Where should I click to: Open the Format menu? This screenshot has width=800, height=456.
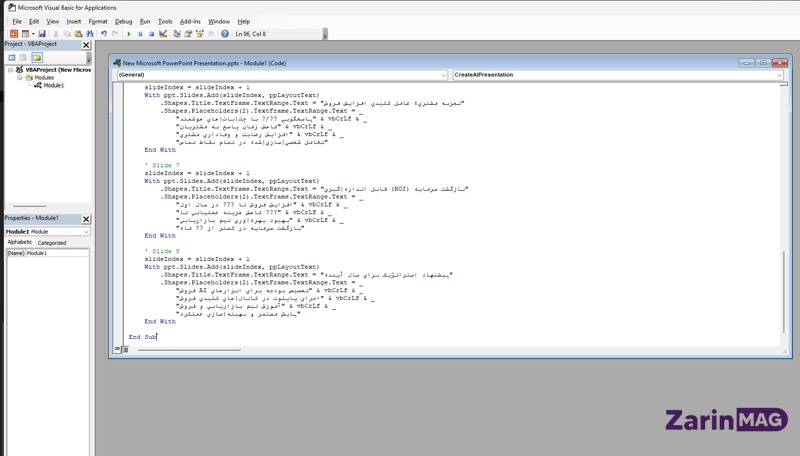coord(98,21)
